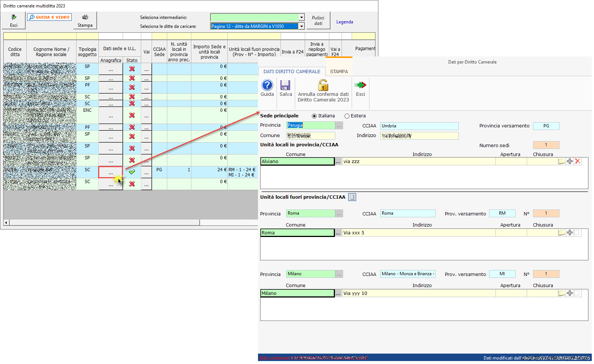Viewport: 594px width, 364px height.
Task: Open the Seleziona le ditte da caricare dropdown
Action: coord(301,26)
